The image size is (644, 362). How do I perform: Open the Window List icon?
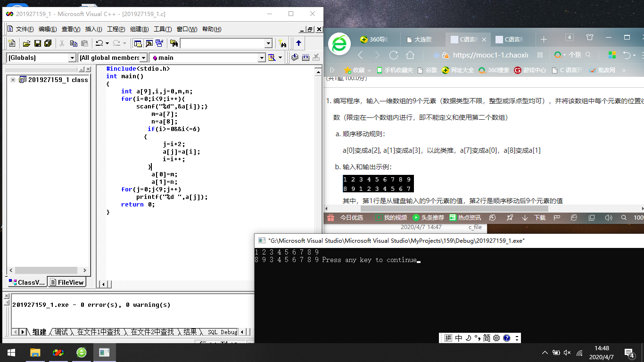tap(159, 43)
